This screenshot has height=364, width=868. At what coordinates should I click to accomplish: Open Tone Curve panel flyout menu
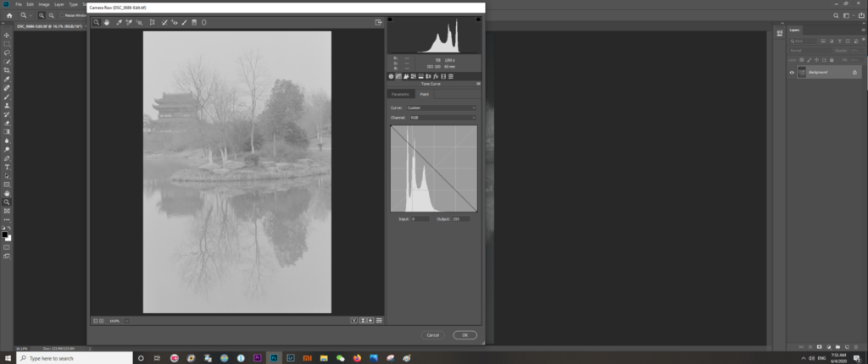[x=478, y=84]
